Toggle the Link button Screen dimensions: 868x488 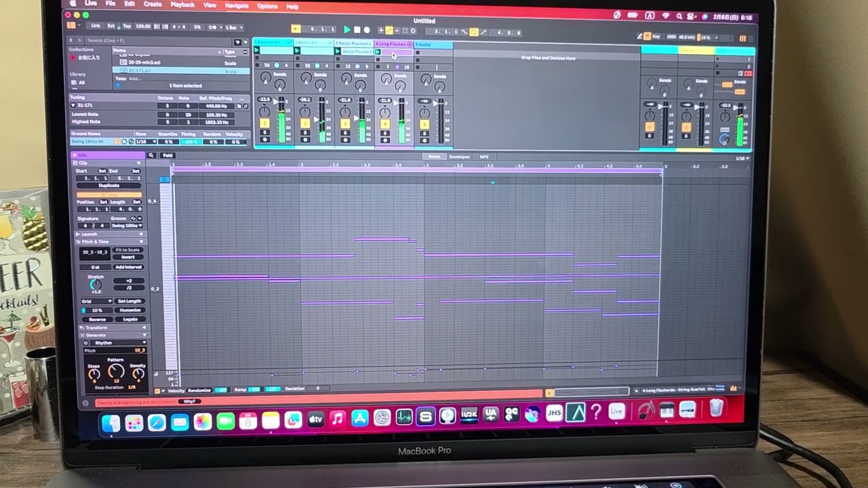pos(96,26)
